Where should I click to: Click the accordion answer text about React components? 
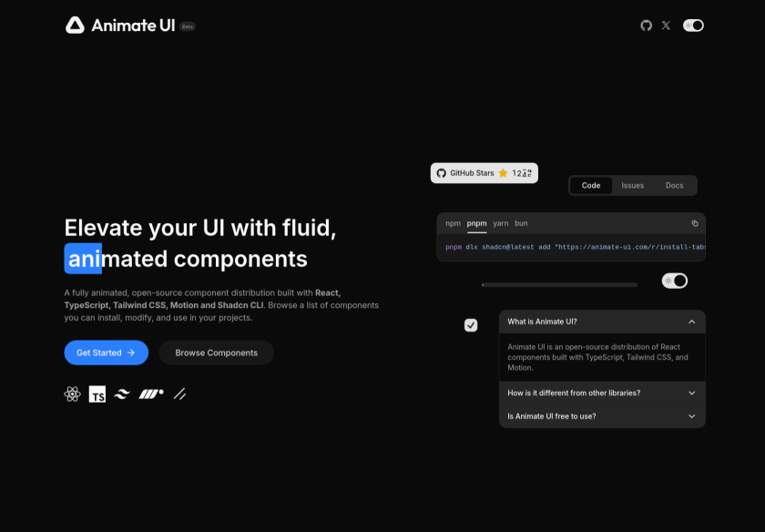click(x=597, y=357)
